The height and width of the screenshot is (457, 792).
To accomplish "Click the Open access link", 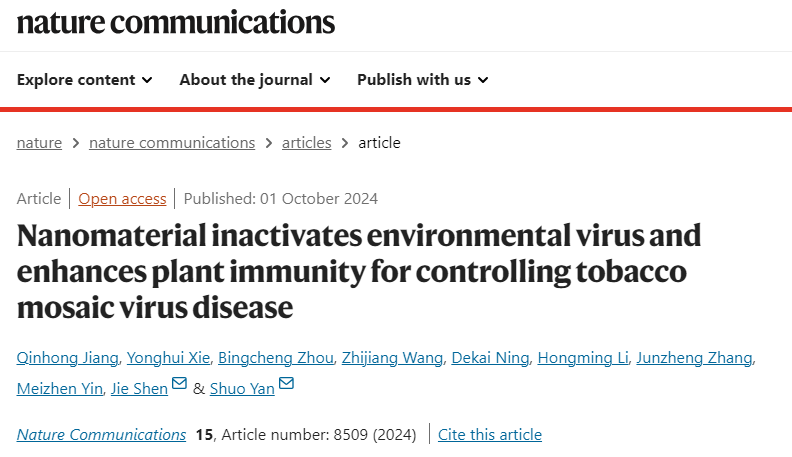I will [122, 199].
